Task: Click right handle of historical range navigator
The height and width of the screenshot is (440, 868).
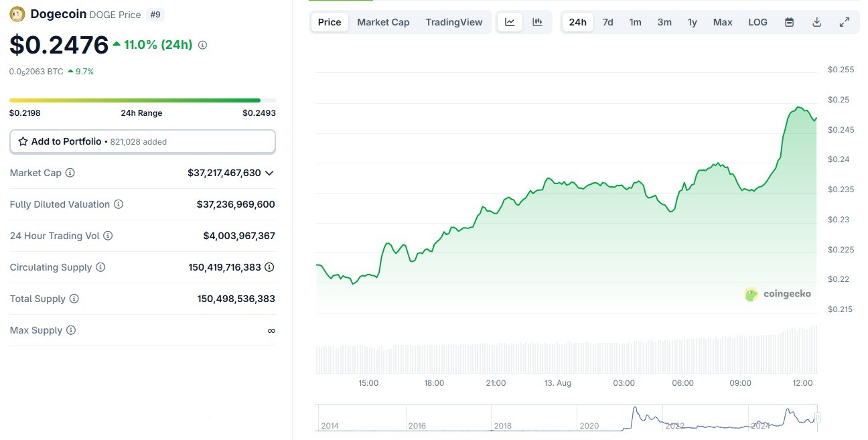Action: pos(817,419)
